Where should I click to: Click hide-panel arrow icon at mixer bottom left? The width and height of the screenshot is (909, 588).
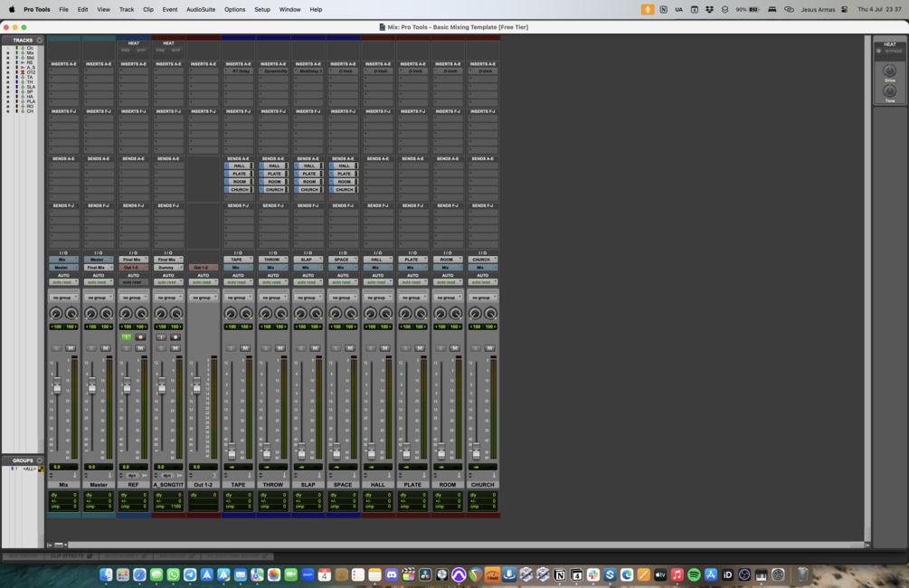coord(49,545)
